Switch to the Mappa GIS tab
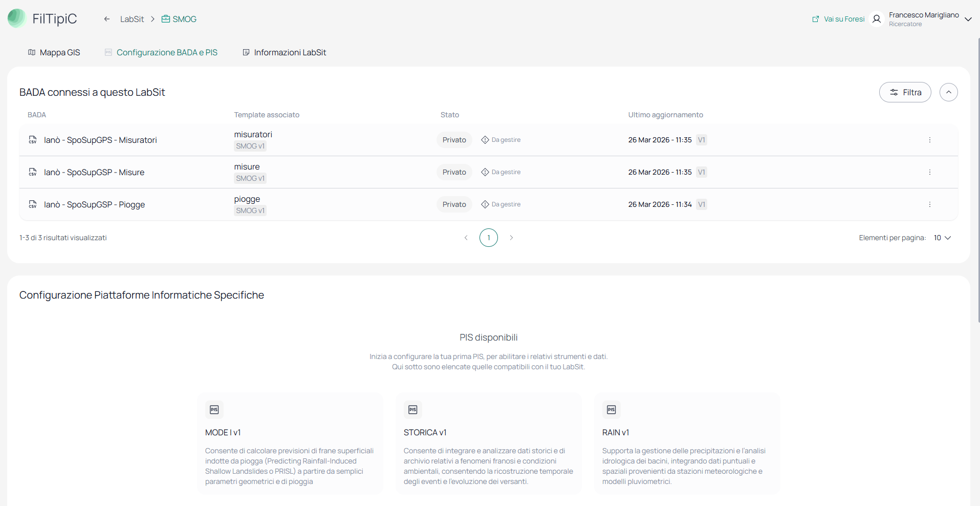Image resolution: width=980 pixels, height=506 pixels. [x=54, y=52]
